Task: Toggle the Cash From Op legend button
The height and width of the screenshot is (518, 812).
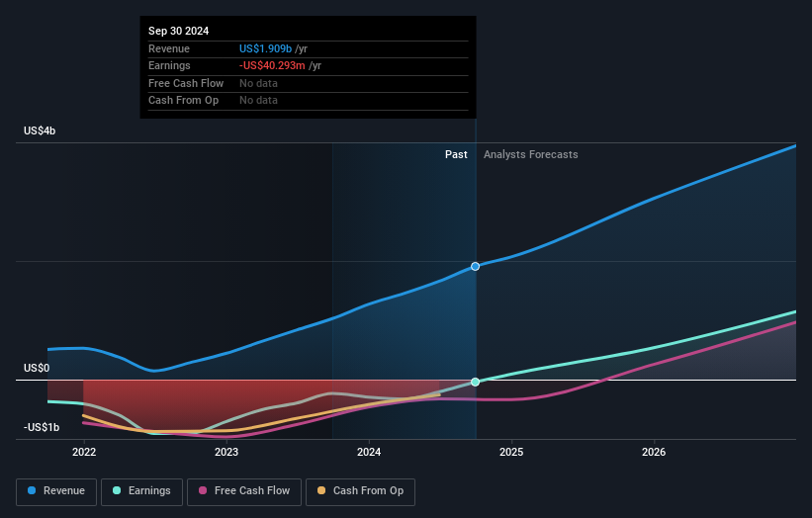Action: click(360, 490)
